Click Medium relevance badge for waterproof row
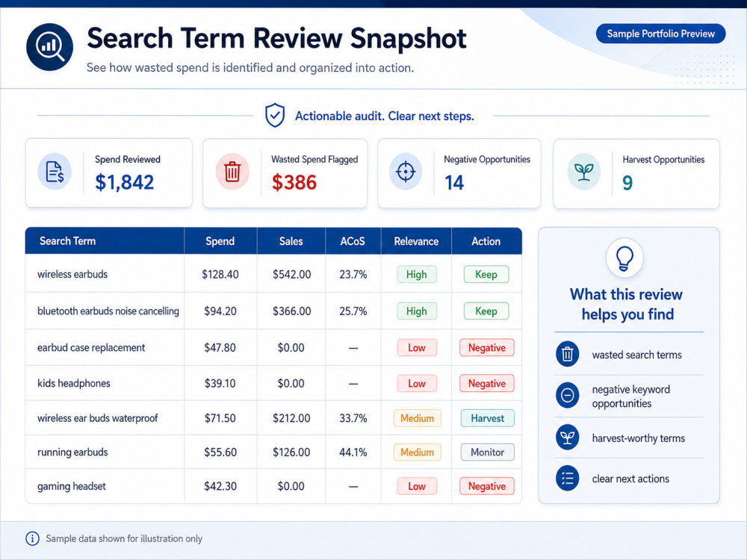 click(418, 418)
